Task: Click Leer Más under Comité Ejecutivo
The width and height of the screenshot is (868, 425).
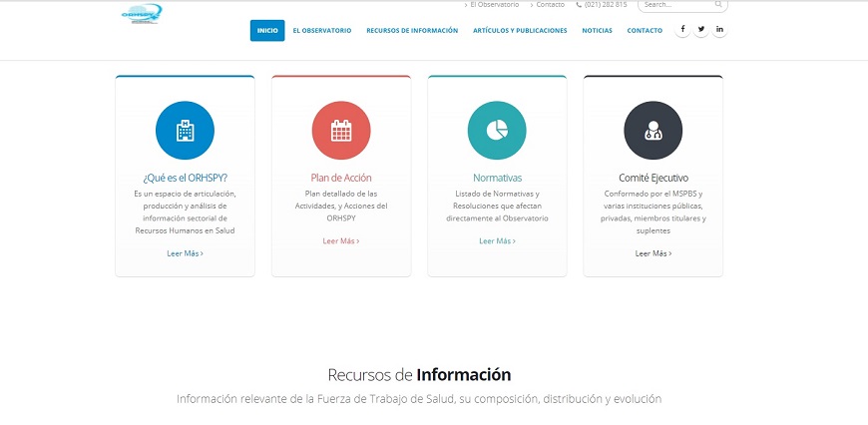Action: pos(652,253)
